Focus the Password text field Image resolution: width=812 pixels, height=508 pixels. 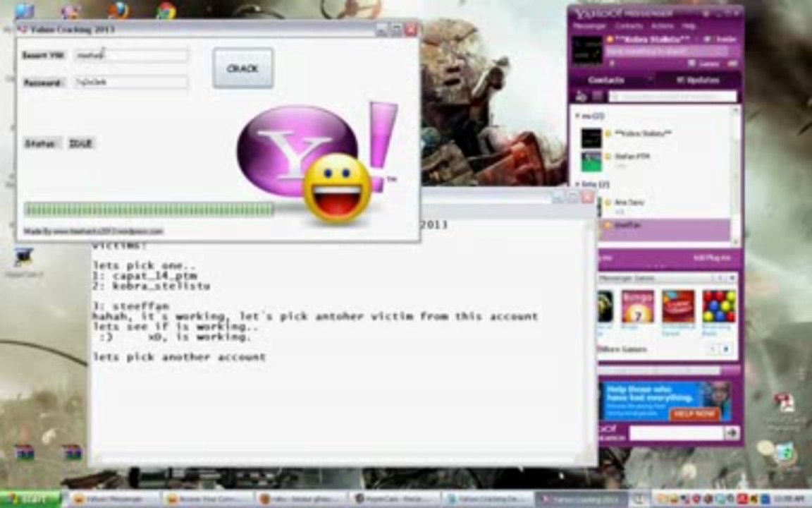(131, 82)
